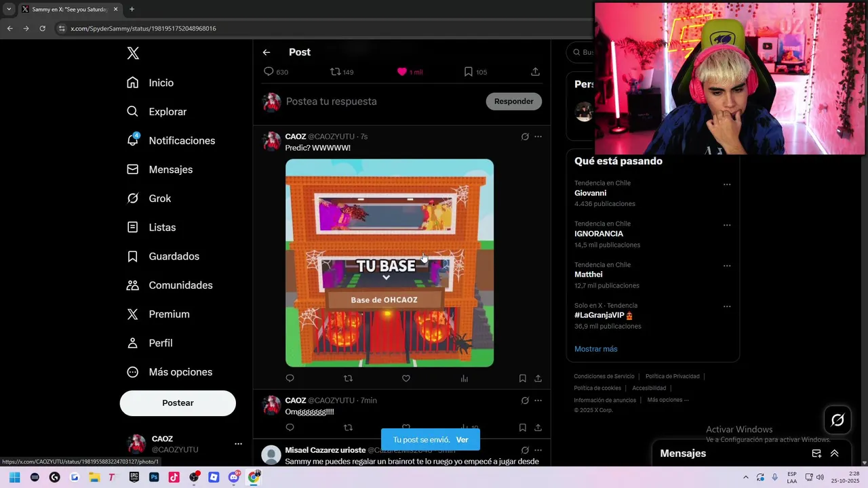The height and width of the screenshot is (488, 868).
Task: Reload the page in Chrome
Action: pyautogui.click(x=42, y=28)
